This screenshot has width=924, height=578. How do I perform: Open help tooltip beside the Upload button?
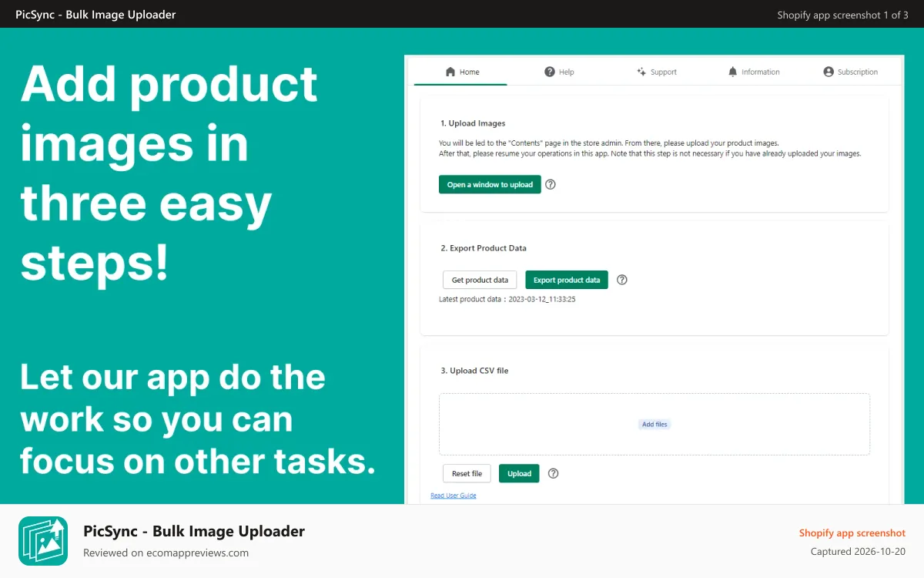pyautogui.click(x=553, y=473)
